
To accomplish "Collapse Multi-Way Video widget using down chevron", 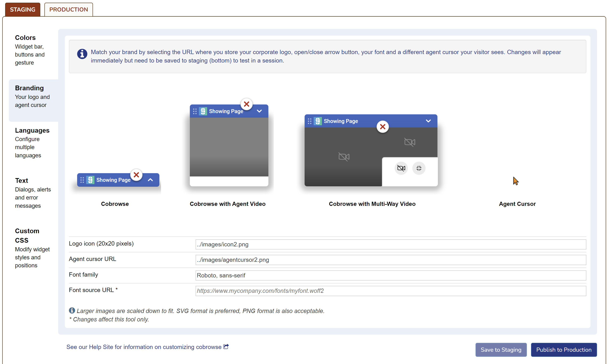I will pos(428,121).
